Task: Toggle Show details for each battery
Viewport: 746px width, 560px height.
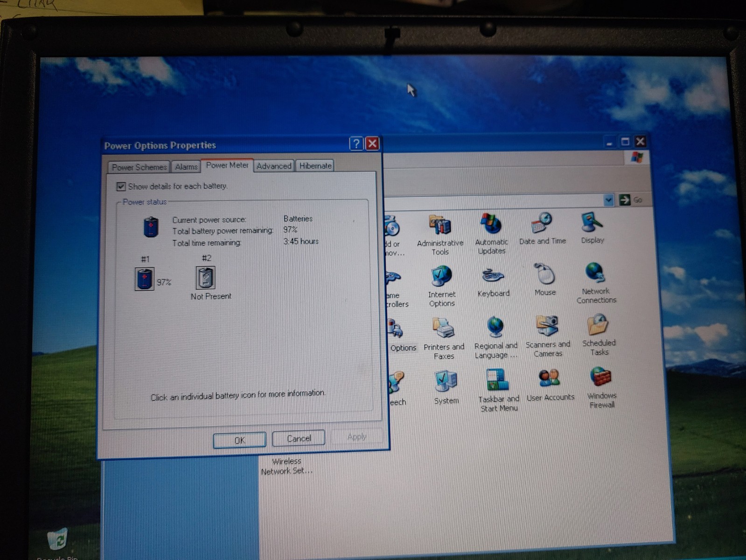Action: [x=121, y=187]
